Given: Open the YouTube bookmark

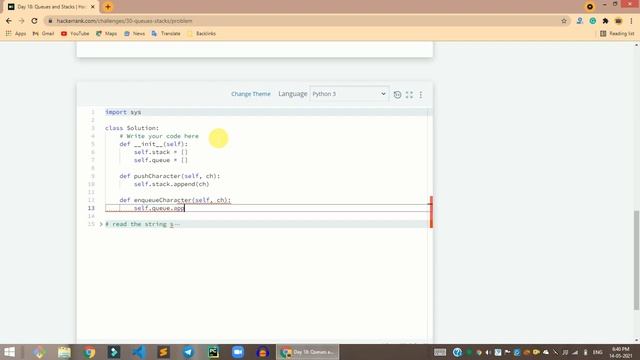Looking at the screenshot, I should tap(75, 33).
